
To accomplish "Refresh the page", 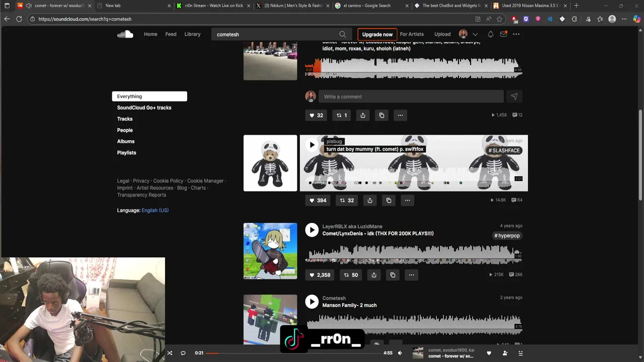I will pyautogui.click(x=19, y=19).
